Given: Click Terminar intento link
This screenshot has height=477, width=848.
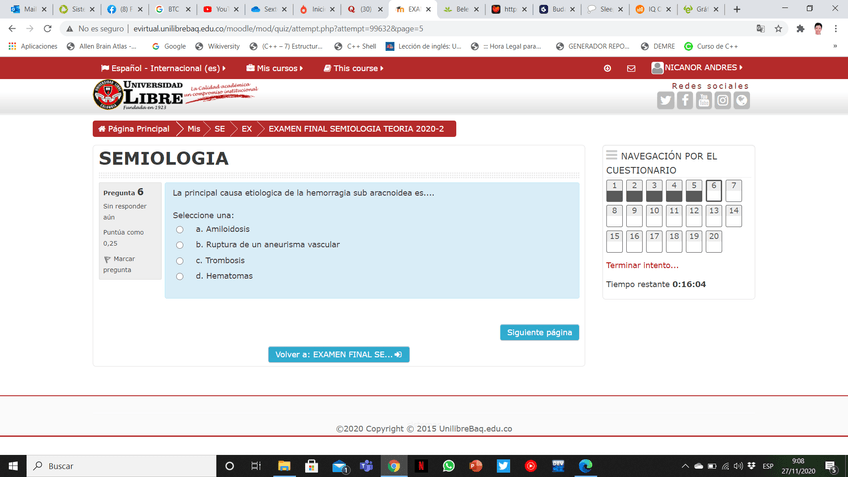Looking at the screenshot, I should (642, 265).
